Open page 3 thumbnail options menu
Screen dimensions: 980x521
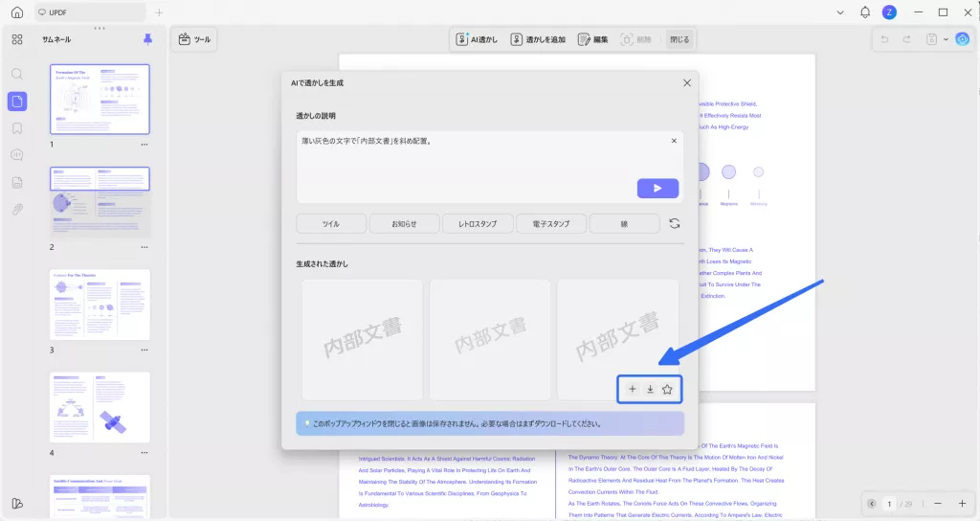click(145, 351)
